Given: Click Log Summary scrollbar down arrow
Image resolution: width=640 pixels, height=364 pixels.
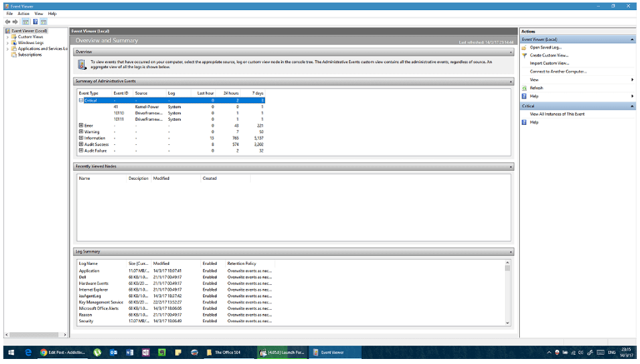Looking at the screenshot, I should click(x=507, y=323).
